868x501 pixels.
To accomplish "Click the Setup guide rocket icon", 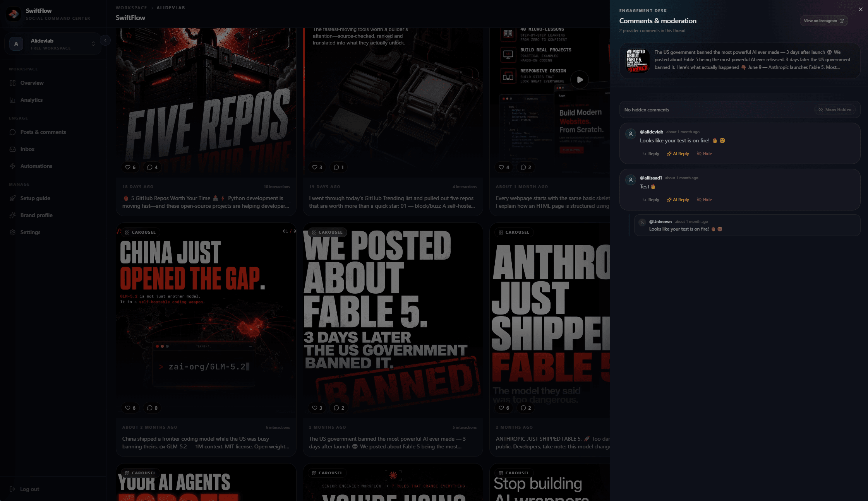I will [12, 198].
